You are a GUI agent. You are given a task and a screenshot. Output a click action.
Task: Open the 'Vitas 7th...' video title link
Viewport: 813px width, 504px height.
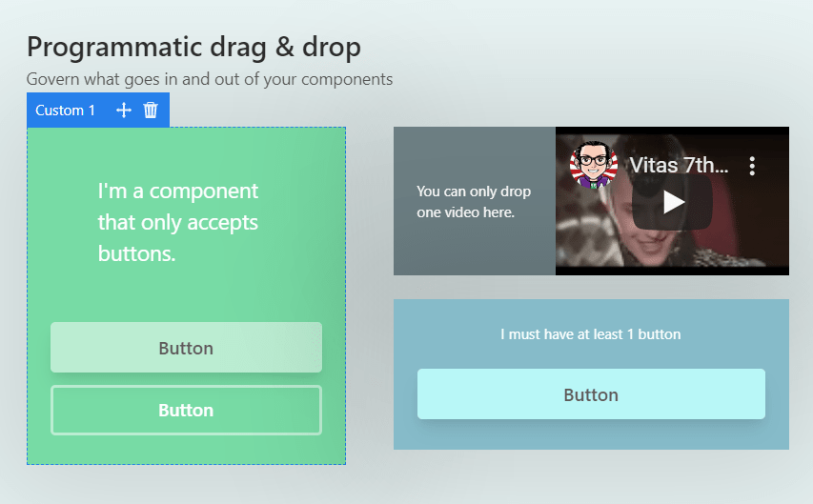tap(679, 166)
